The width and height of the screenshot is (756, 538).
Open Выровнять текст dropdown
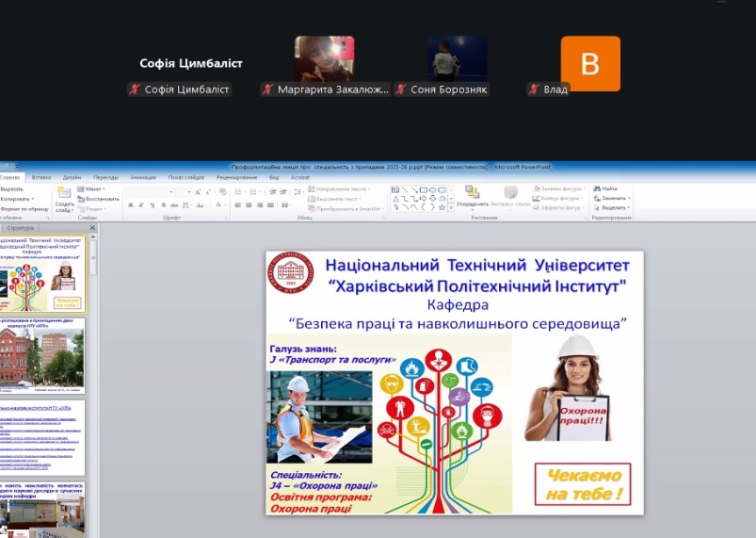[x=334, y=199]
